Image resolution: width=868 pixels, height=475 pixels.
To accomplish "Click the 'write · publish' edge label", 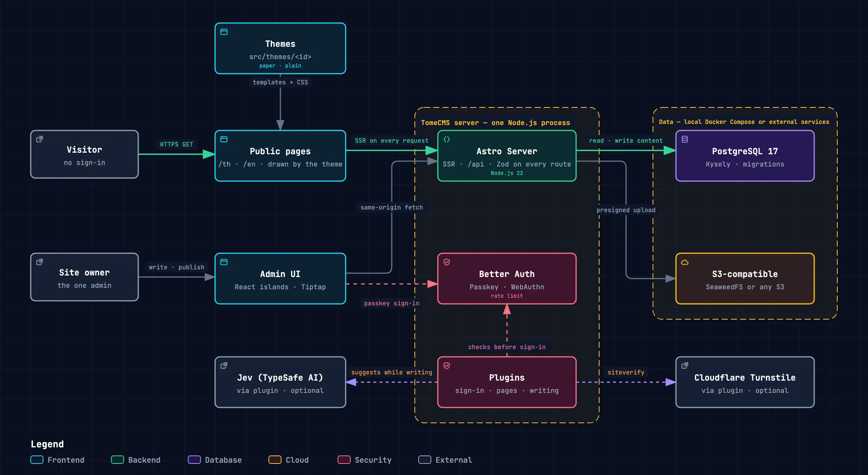I will tap(177, 267).
